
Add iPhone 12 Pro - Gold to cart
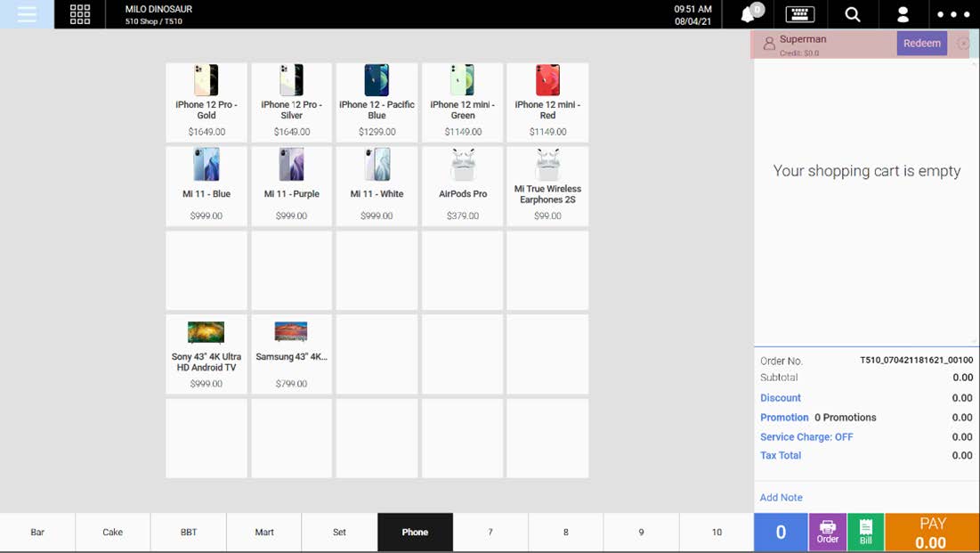tap(207, 102)
